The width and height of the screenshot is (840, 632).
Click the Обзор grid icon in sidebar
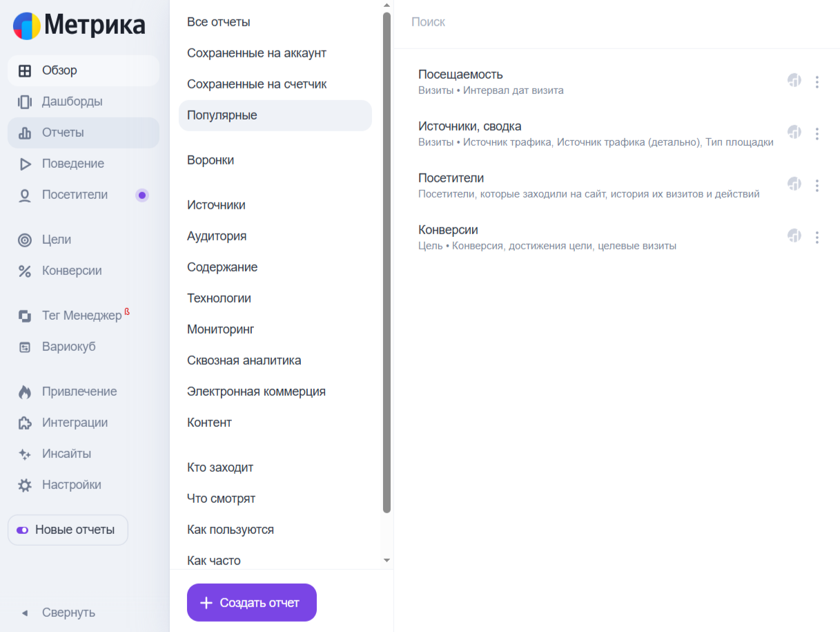click(25, 70)
